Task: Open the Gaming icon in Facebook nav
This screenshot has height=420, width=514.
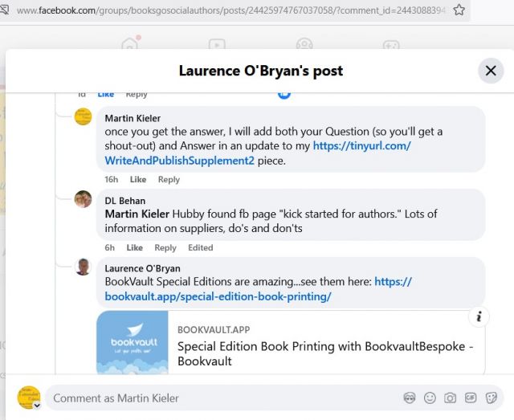Action: [x=391, y=44]
